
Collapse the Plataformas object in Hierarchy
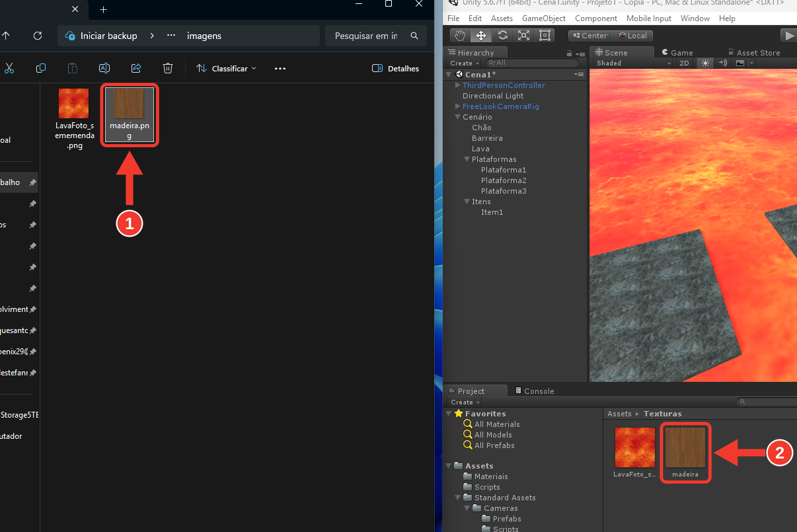point(467,159)
